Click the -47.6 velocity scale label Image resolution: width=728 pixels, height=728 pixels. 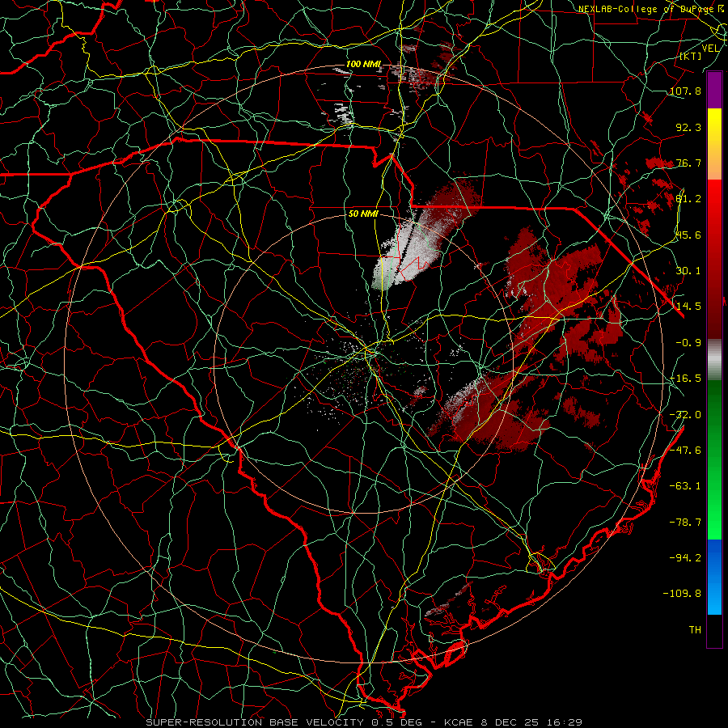tap(685, 451)
